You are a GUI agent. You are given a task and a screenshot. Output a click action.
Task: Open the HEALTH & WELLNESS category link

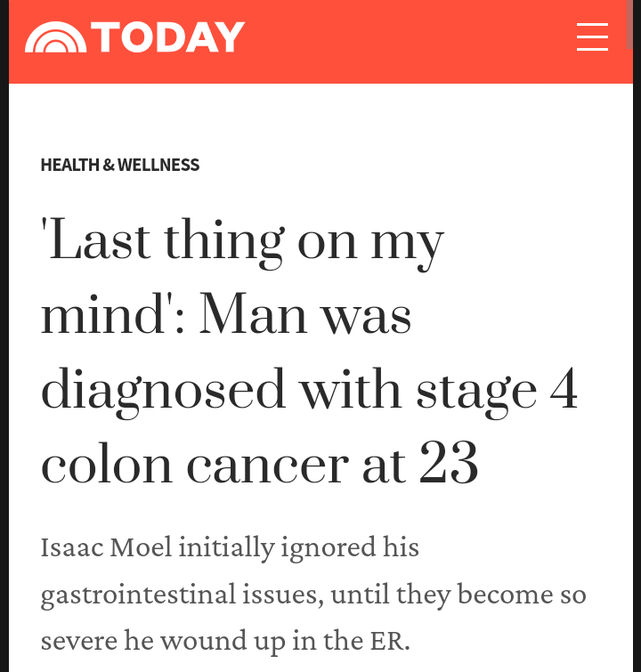(120, 165)
